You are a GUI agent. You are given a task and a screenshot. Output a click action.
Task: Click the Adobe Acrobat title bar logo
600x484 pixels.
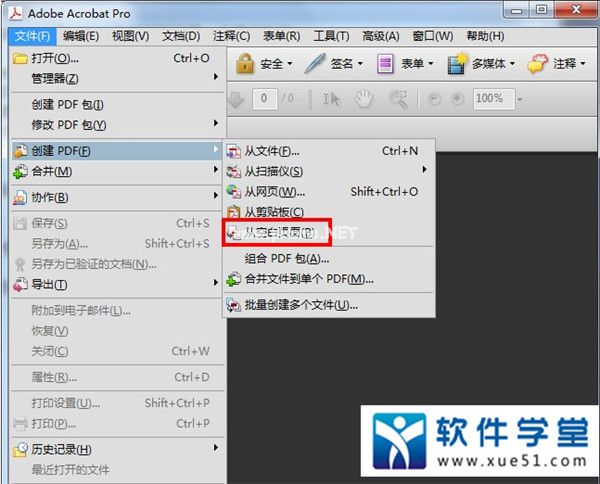tap(16, 13)
